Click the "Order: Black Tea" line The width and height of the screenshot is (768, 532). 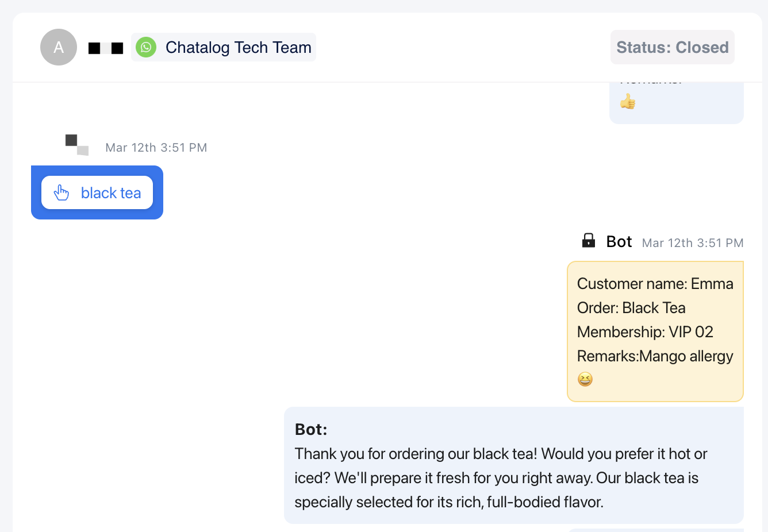click(x=631, y=308)
